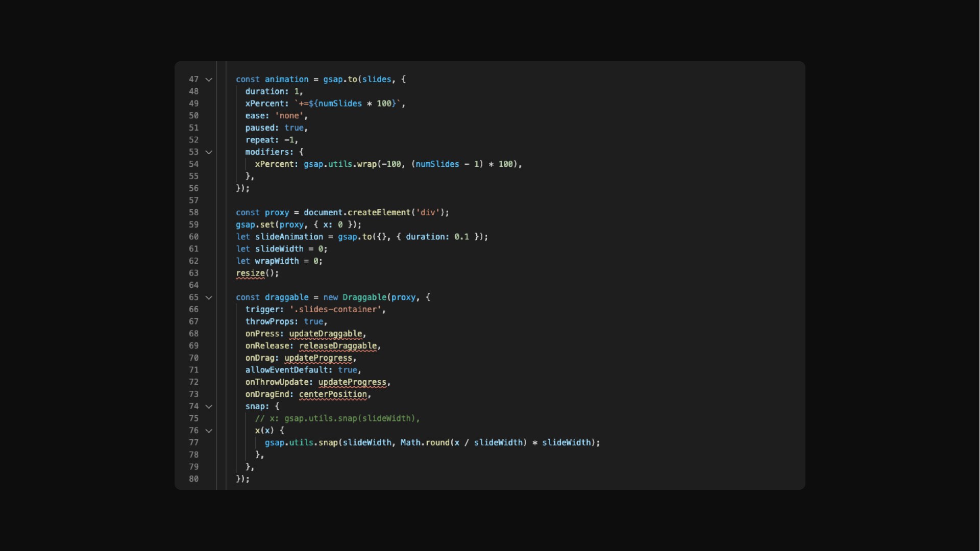Click updateProgress on the onDrag line
The image size is (980, 551).
318,358
